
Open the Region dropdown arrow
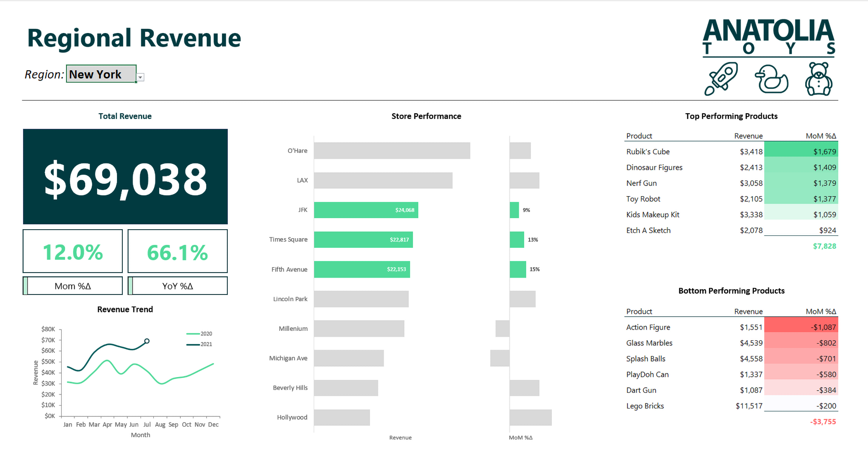tap(141, 77)
